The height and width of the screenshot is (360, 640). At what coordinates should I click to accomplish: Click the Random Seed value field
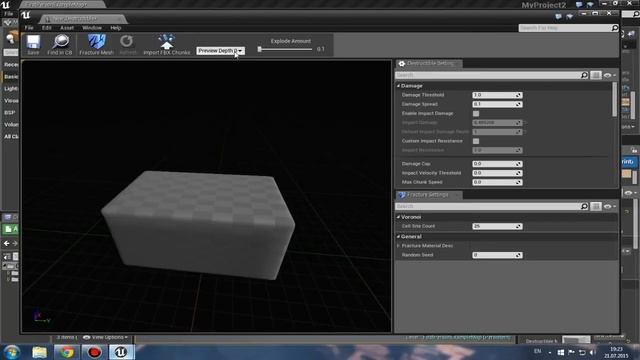click(x=497, y=255)
